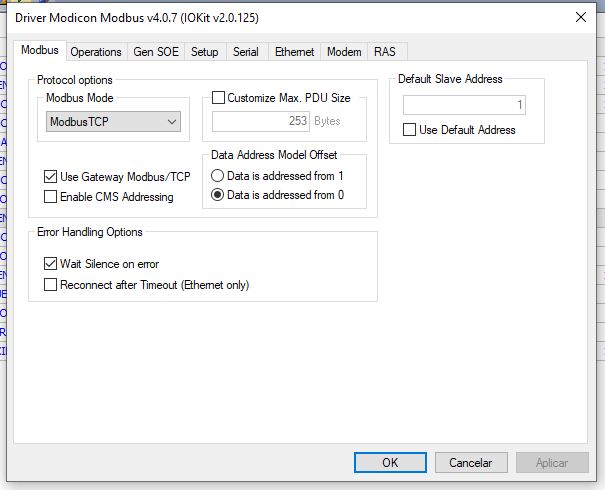Open the Serial tab
The width and height of the screenshot is (605, 490).
245,52
